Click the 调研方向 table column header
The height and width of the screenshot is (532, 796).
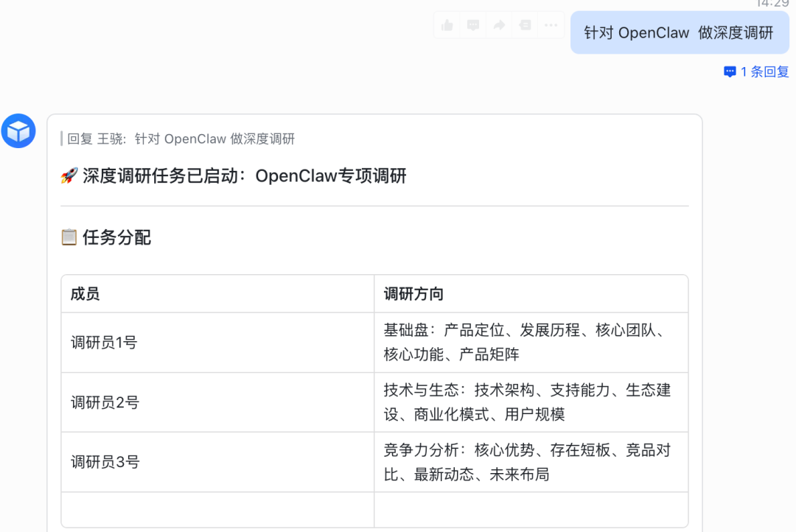coord(413,294)
